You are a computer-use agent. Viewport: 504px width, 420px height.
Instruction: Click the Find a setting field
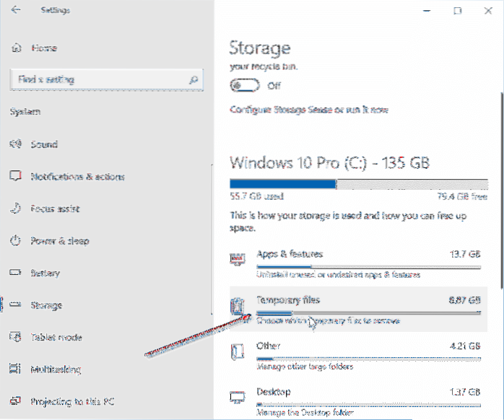click(x=97, y=79)
